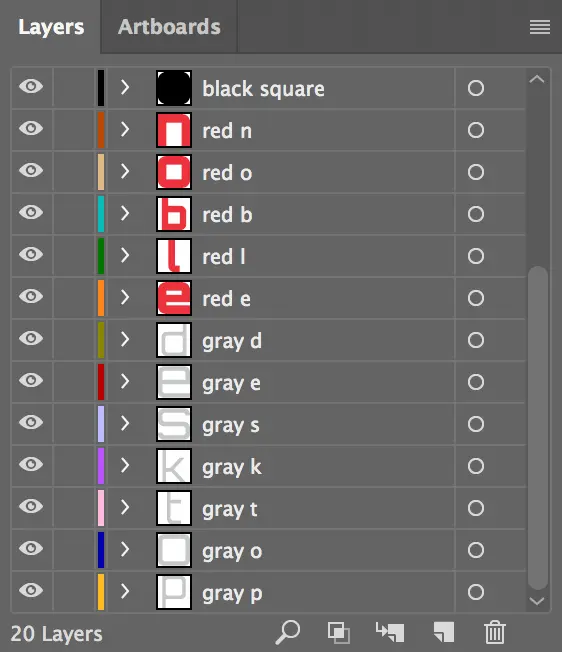The image size is (562, 652).
Task: Click purple color strip of gray k layer
Action: pyautogui.click(x=101, y=466)
